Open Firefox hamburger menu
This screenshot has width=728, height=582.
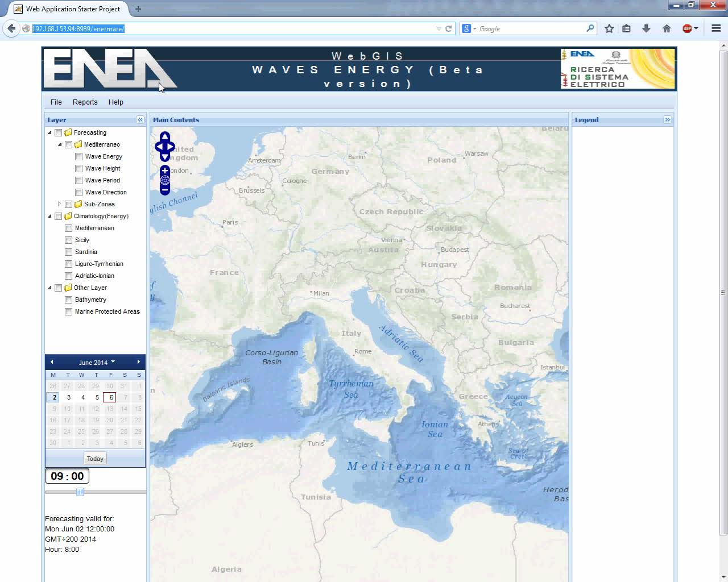point(716,28)
